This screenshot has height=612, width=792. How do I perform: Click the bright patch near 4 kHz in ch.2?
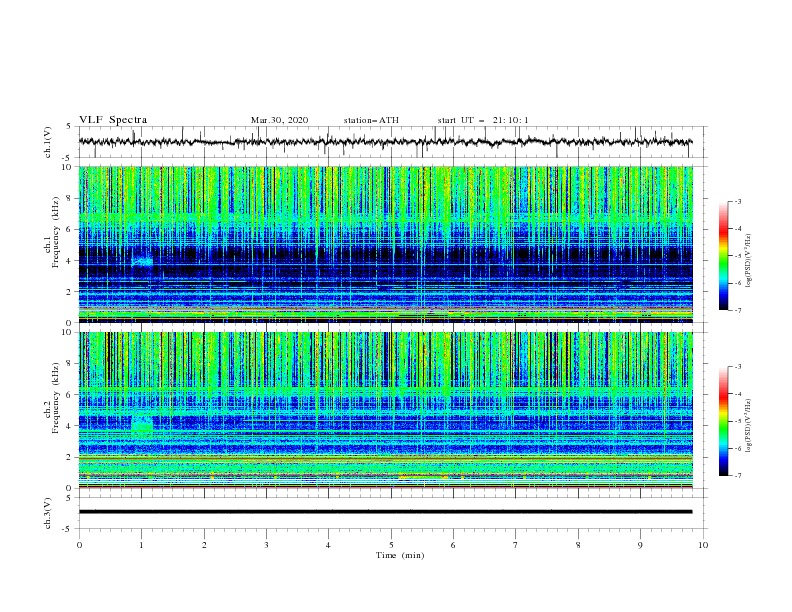click(x=142, y=424)
